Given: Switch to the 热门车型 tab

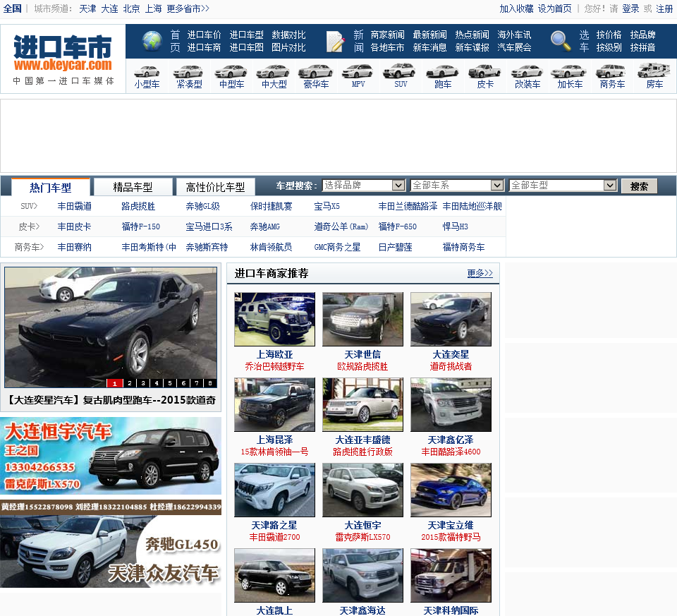Looking at the screenshot, I should tap(51, 187).
